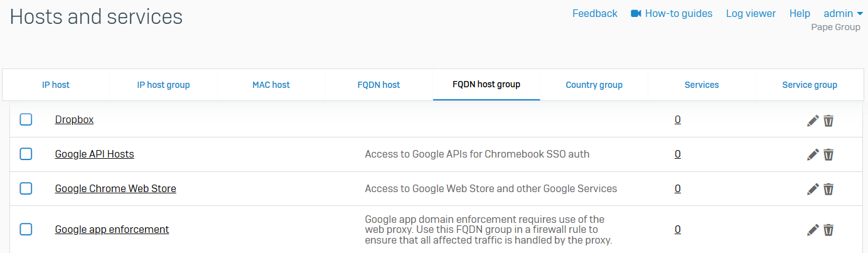Delete Google Chrome Web Store group
Image resolution: width=868 pixels, height=253 pixels.
tap(828, 189)
